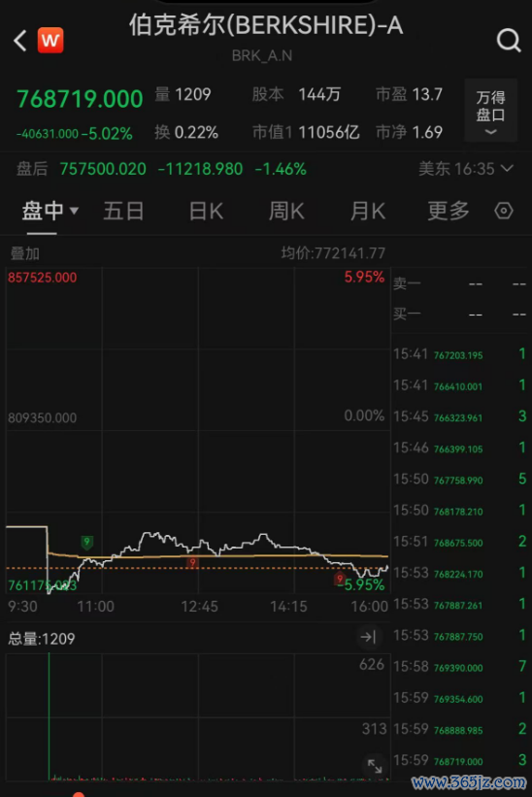Tap green 9 marker on chart

pyautogui.click(x=87, y=542)
